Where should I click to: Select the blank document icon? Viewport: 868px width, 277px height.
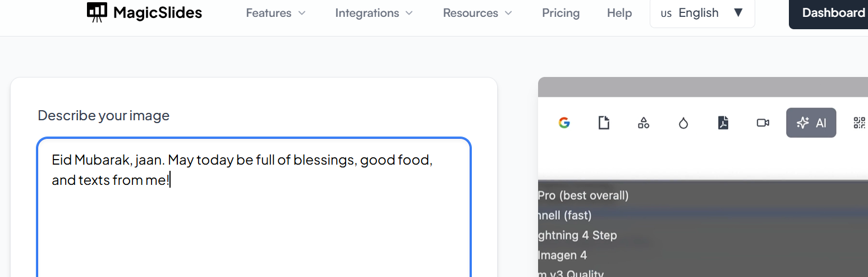click(604, 122)
